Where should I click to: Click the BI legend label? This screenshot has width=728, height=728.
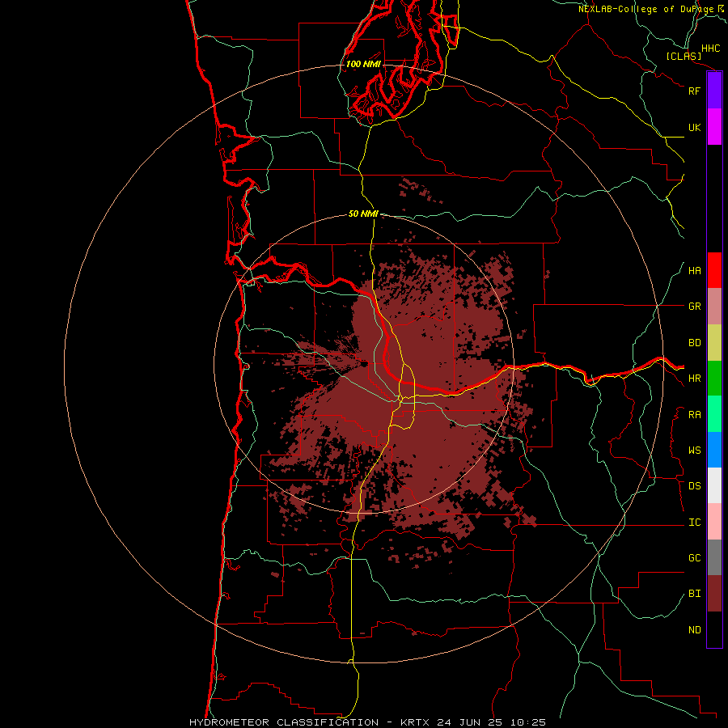[694, 594]
